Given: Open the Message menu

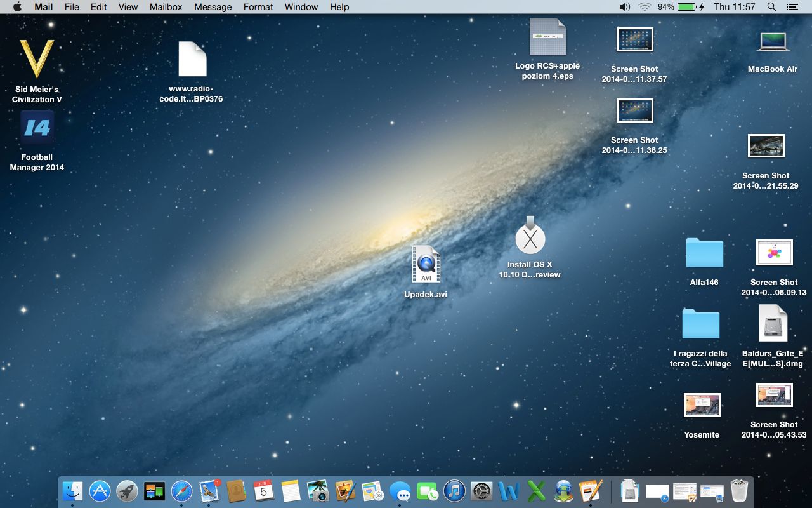Looking at the screenshot, I should pos(213,7).
